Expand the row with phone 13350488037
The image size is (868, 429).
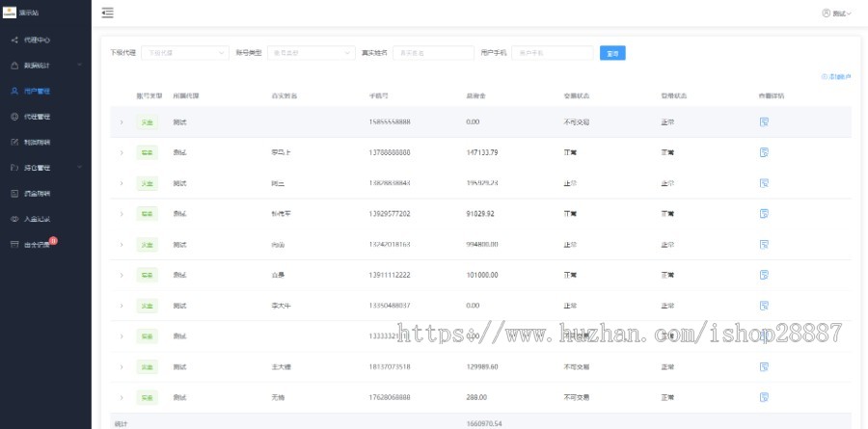pyautogui.click(x=122, y=306)
